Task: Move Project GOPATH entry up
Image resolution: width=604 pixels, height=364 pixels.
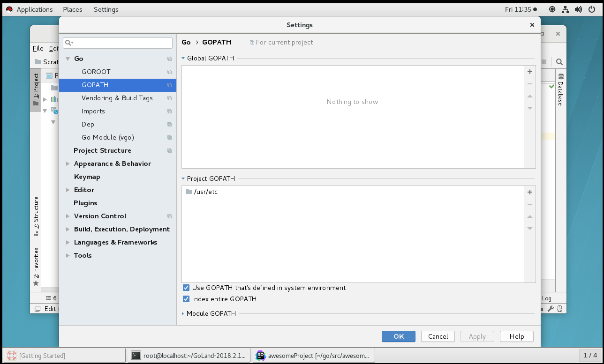Action: pyautogui.click(x=530, y=216)
